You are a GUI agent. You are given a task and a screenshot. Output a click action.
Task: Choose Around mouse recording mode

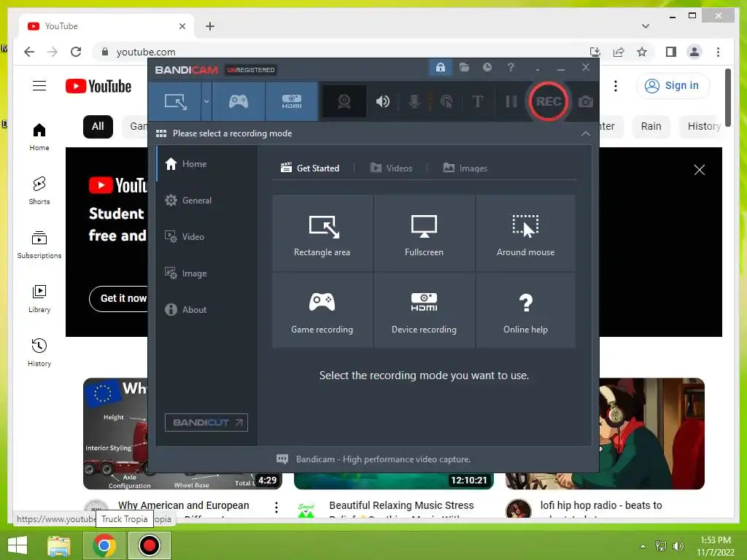click(x=525, y=233)
